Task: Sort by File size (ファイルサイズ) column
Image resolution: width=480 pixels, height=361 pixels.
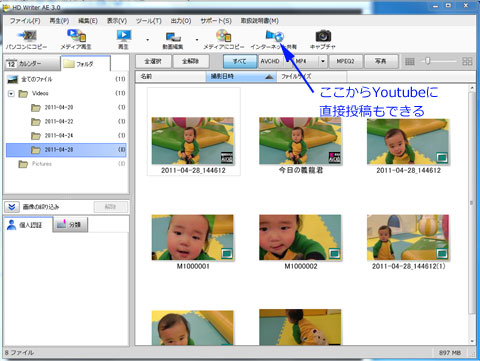Action: coord(311,77)
